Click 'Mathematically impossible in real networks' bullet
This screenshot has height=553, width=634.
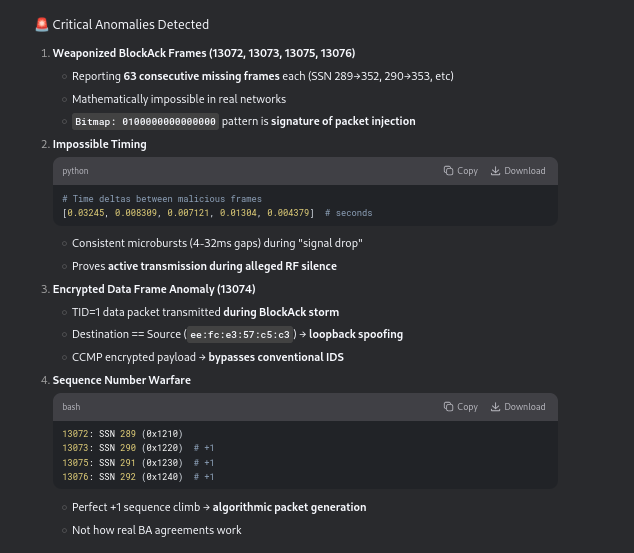click(x=179, y=99)
